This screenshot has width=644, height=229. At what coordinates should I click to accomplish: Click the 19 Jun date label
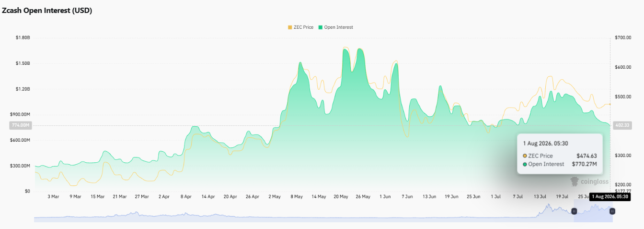(x=451, y=197)
